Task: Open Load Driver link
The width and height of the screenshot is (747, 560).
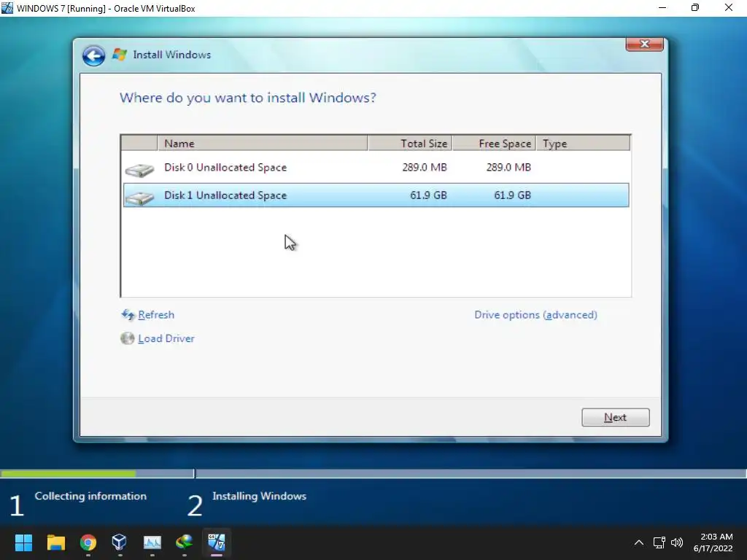Action: click(x=166, y=338)
